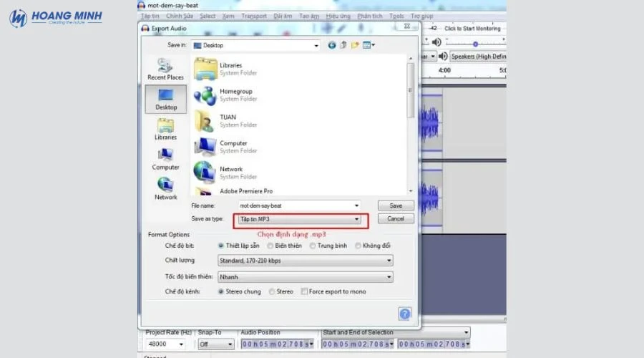
Task: Open the Hiệu ứng menu
Action: (x=338, y=16)
